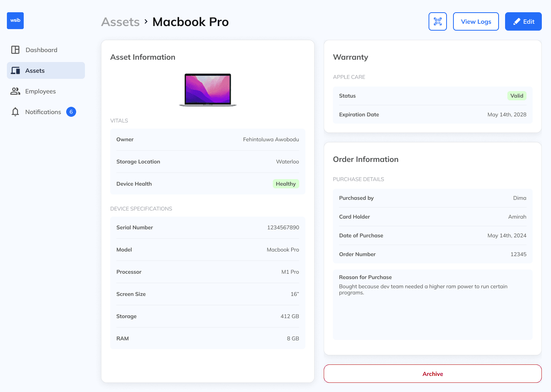Click RAM value 8 GB
This screenshot has height=392, width=551.
293,338
